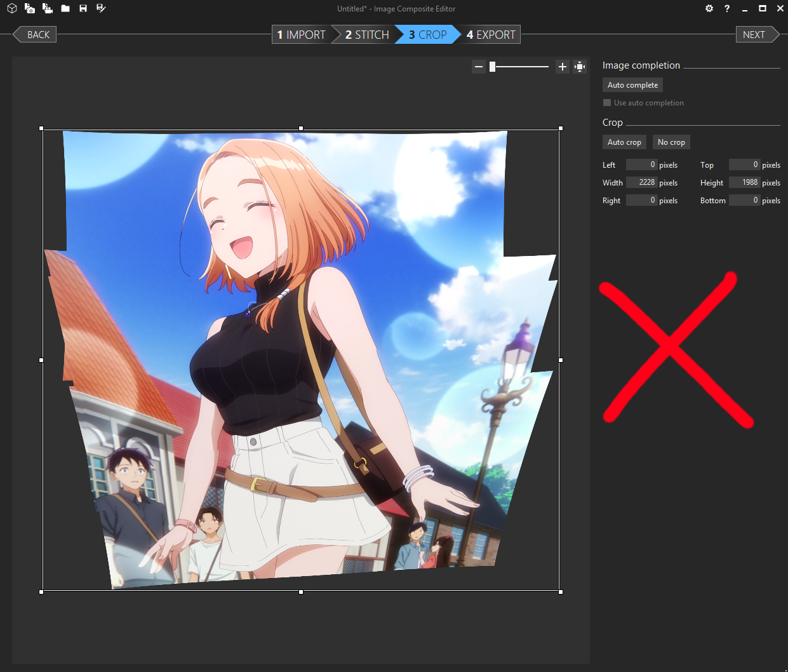Click the Bottom pixels input field
This screenshot has width=788, height=672.
[744, 200]
